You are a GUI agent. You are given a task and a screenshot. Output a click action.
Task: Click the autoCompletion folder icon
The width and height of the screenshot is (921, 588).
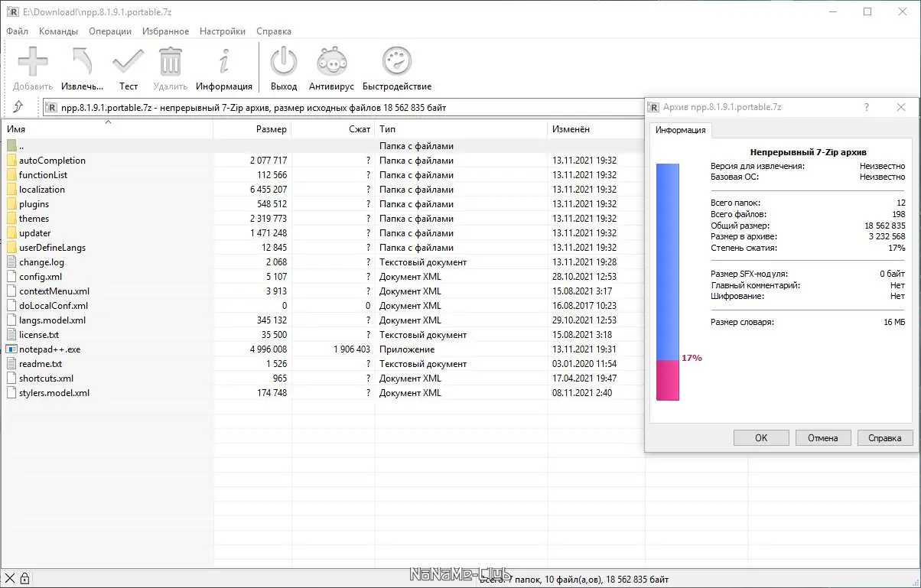[x=11, y=161]
